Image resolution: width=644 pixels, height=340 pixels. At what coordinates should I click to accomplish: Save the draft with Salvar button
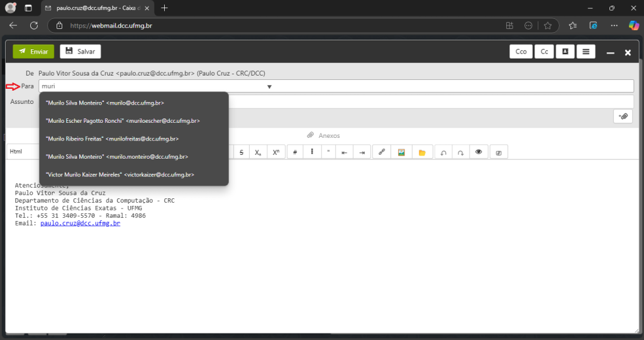[80, 52]
